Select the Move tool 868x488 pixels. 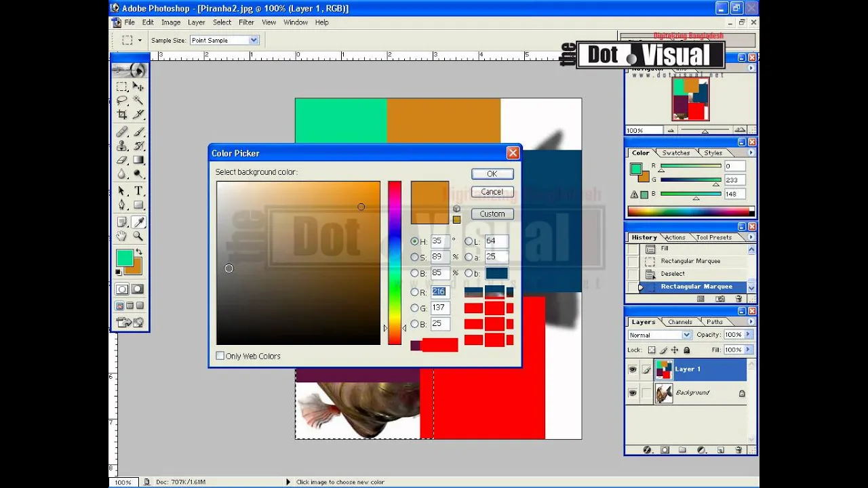(x=138, y=87)
